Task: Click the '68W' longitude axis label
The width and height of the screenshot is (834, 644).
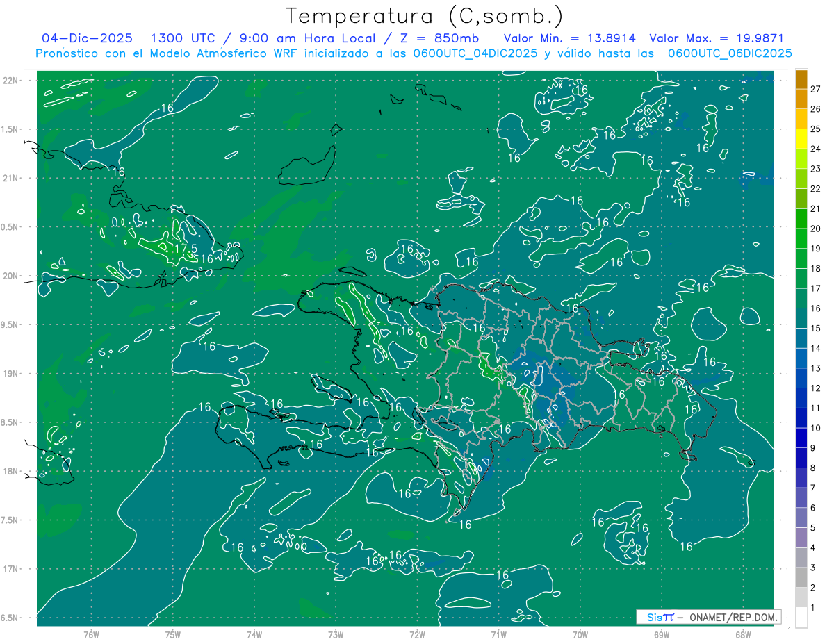Action: click(743, 635)
